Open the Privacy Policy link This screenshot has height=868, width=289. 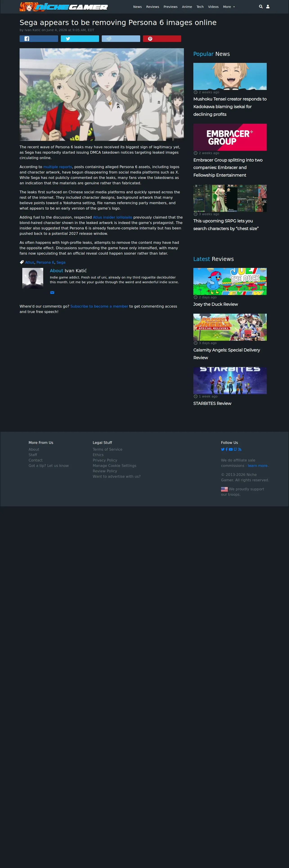tap(105, 460)
